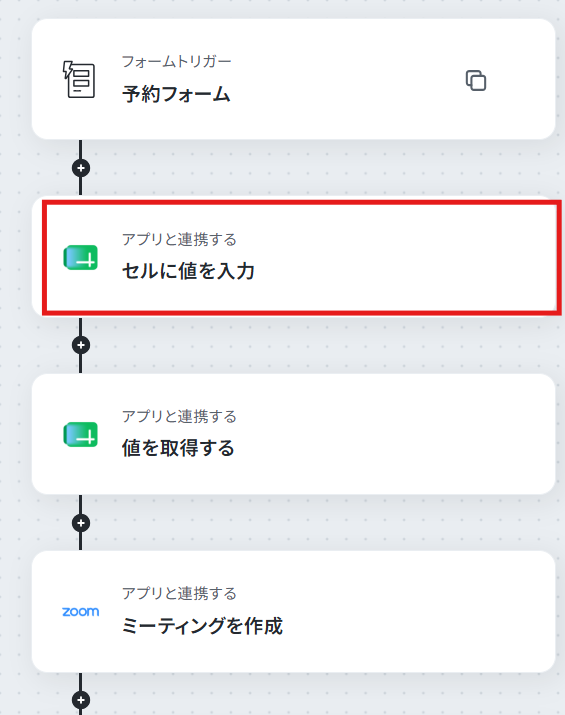Open the 予約フォーム title

pyautogui.click(x=176, y=94)
